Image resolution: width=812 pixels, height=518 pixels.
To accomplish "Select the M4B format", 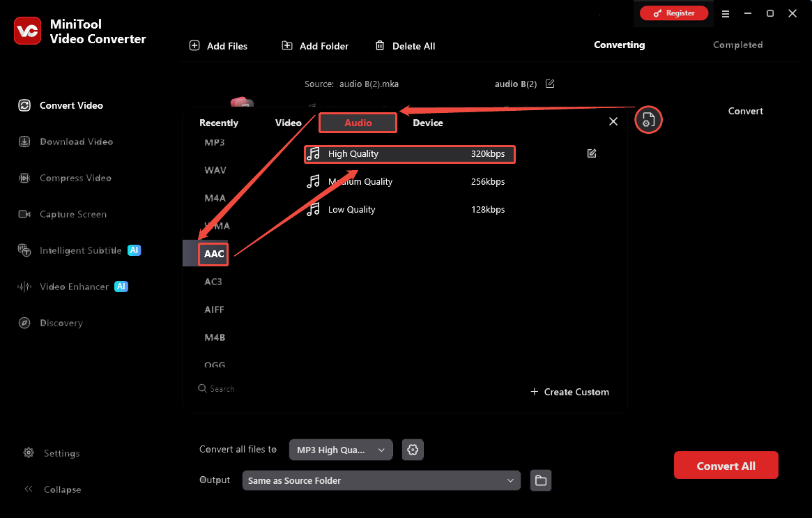I will coord(215,337).
